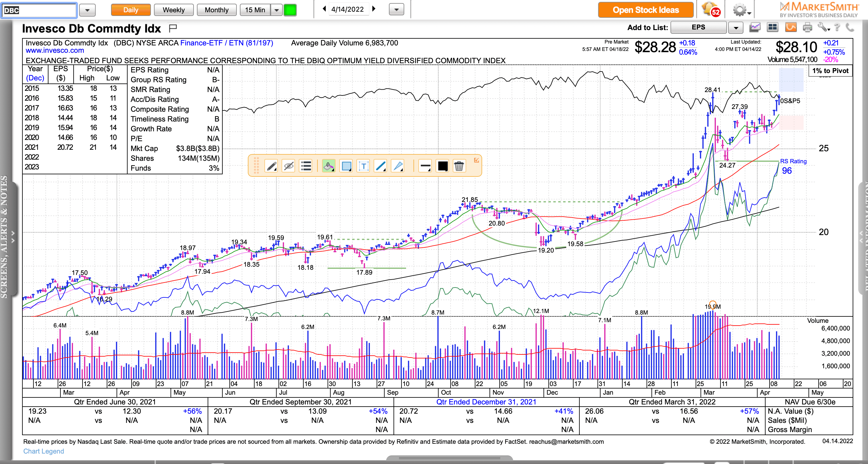Go to next date with right arrow
This screenshot has width=868, height=464.
click(374, 9)
